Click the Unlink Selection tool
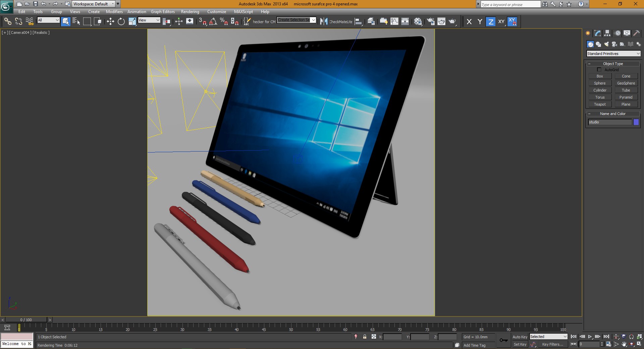Viewport: 644px width, 349px height. [18, 21]
